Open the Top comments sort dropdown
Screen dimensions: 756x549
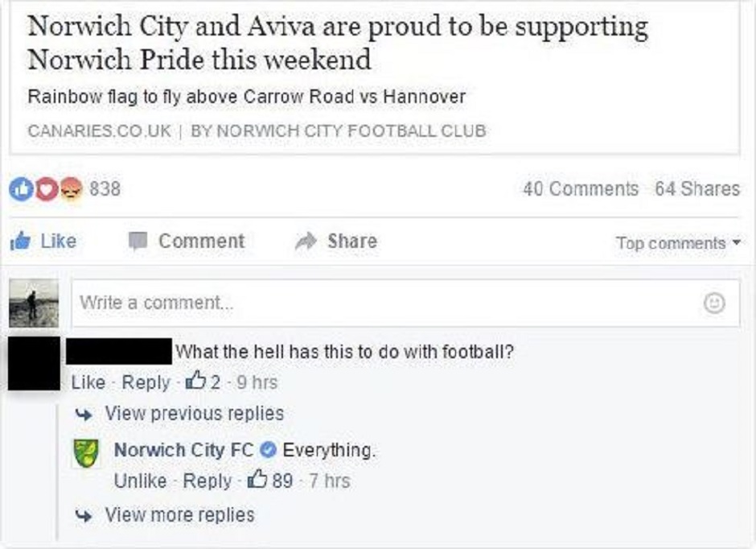pyautogui.click(x=677, y=243)
